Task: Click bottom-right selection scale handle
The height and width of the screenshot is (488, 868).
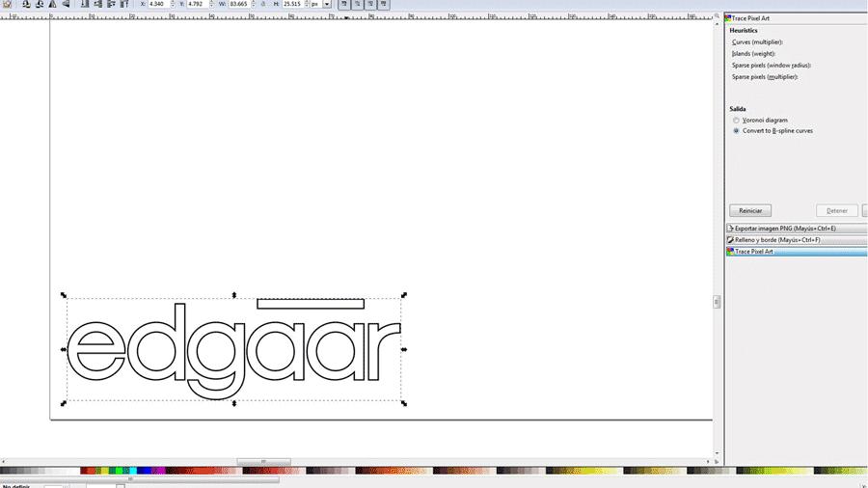Action: 404,403
